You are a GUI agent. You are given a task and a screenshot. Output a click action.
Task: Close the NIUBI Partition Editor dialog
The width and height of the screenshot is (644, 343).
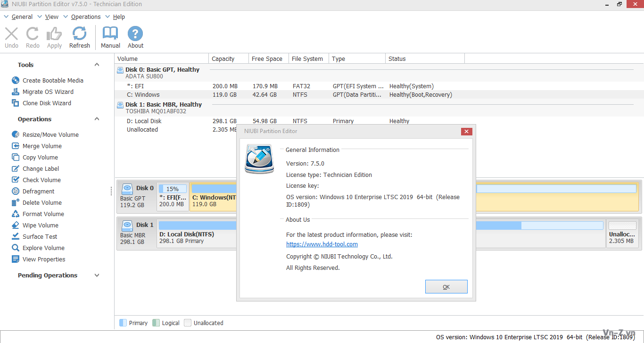[x=466, y=132]
